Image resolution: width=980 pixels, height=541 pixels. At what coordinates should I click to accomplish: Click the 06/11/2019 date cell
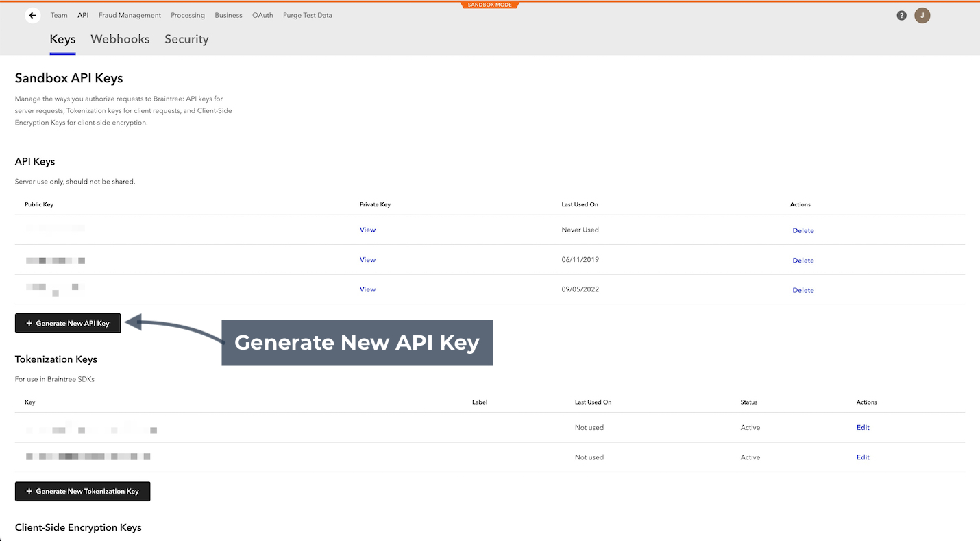coord(580,259)
